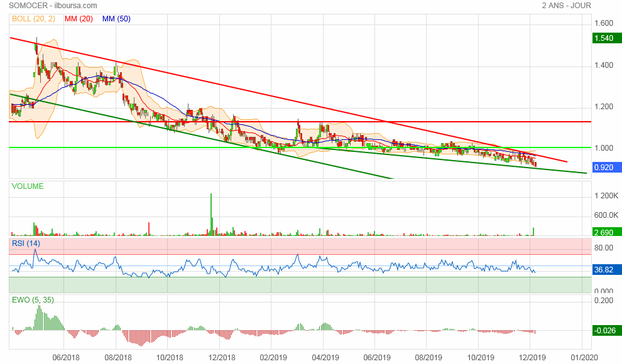Click the tall red volume bar near 09/2018

click(149, 229)
